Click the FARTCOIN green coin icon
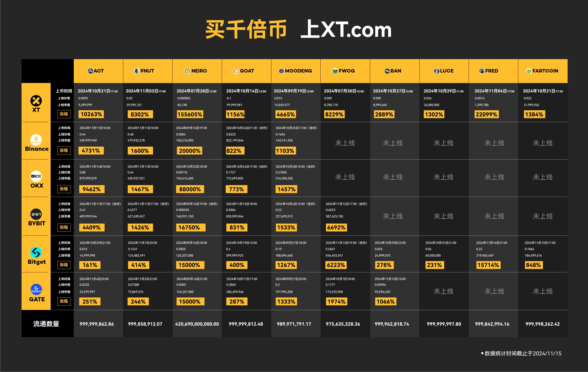Viewport: 588px width, 372px height. pos(529,71)
